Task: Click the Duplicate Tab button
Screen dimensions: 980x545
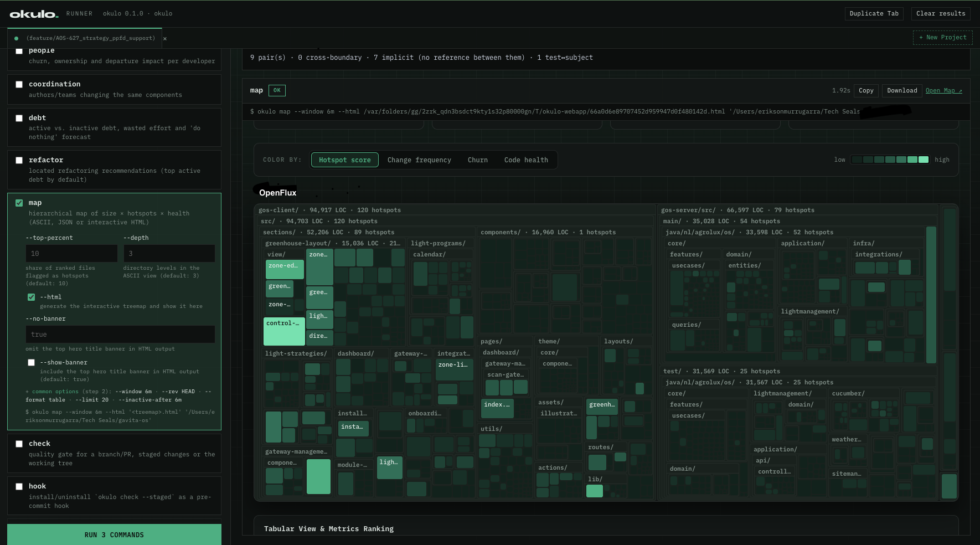Action: click(x=874, y=13)
